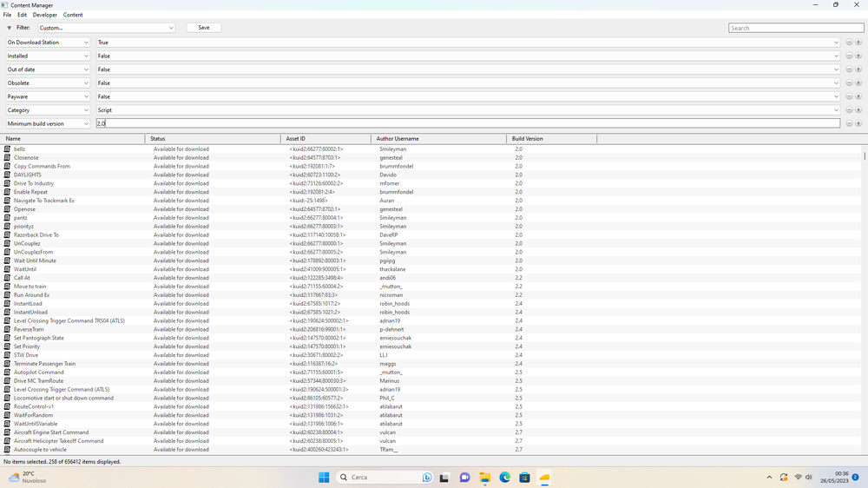Add a filter row after Minimum build version
Image resolution: width=868 pixels, height=488 pixels.
(x=858, y=123)
